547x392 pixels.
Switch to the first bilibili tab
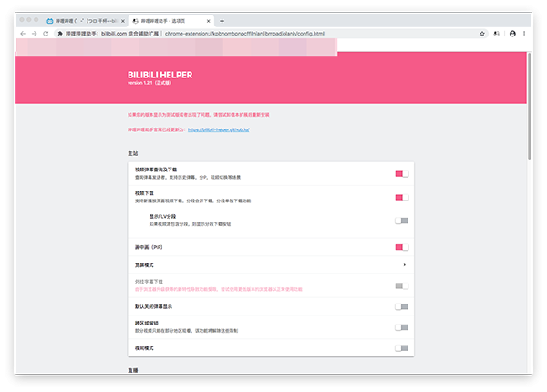point(86,21)
